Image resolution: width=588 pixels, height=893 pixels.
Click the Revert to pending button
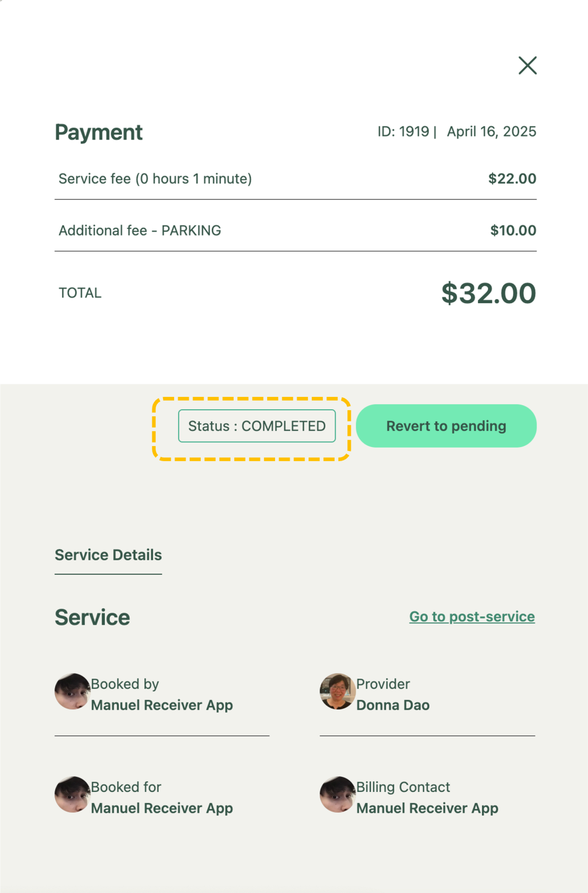tap(446, 426)
